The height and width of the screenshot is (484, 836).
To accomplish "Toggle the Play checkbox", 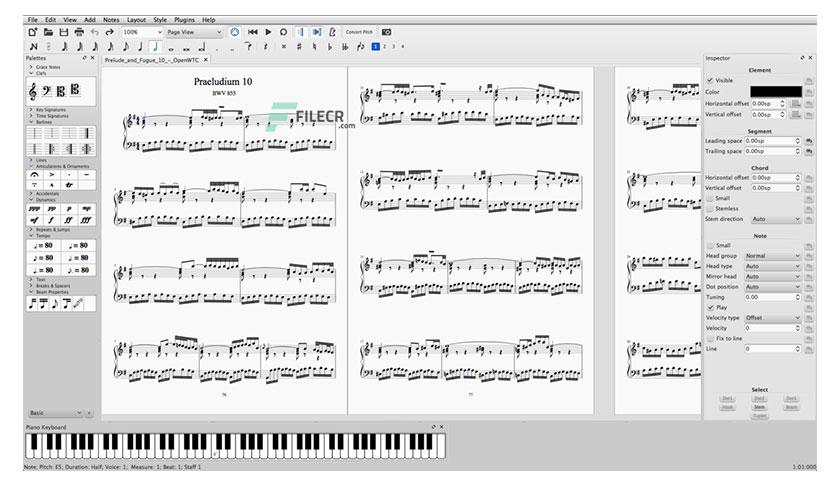I will click(x=710, y=308).
